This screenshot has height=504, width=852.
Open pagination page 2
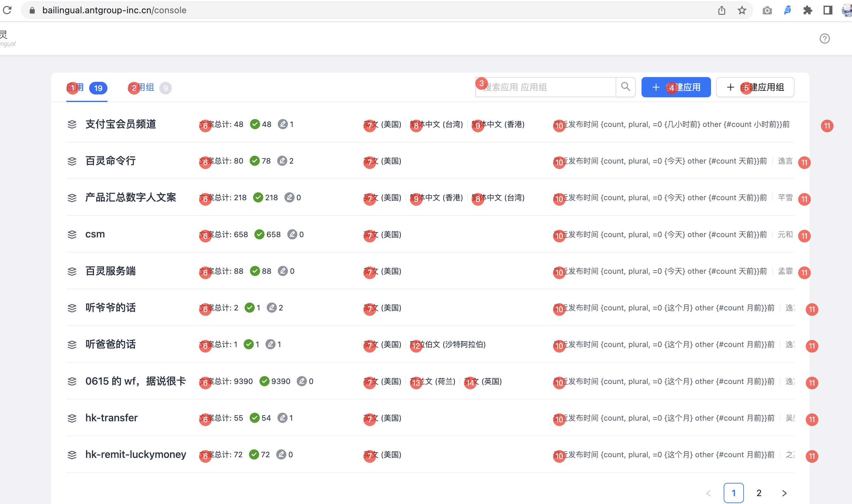coord(759,493)
